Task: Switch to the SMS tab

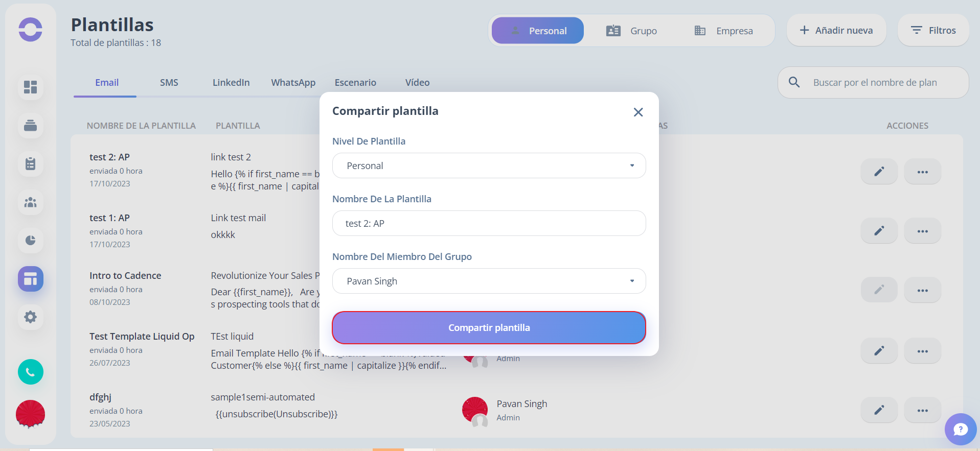Action: tap(169, 82)
